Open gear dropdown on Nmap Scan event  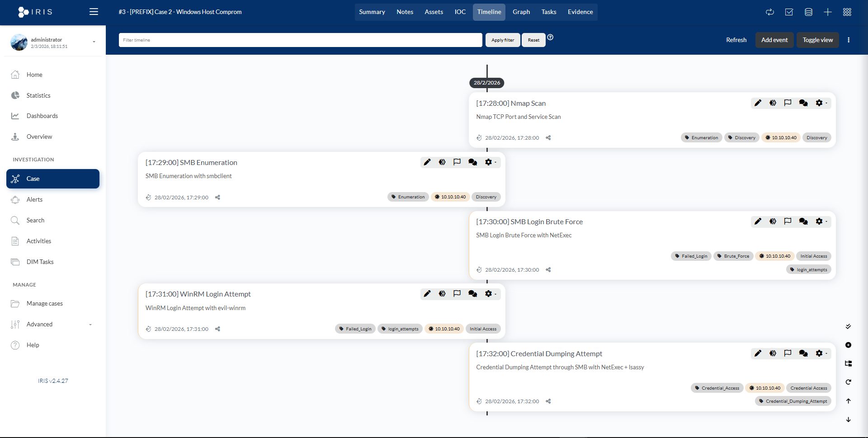[x=821, y=103]
